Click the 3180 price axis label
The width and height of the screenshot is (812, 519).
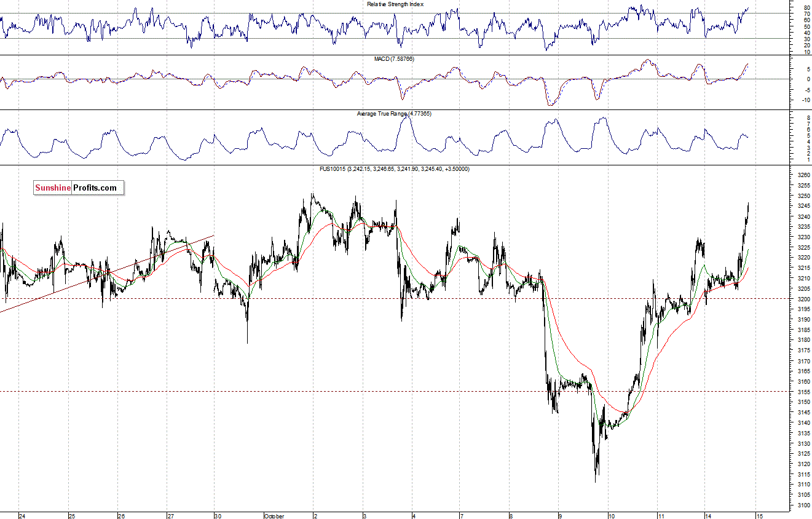click(803, 340)
